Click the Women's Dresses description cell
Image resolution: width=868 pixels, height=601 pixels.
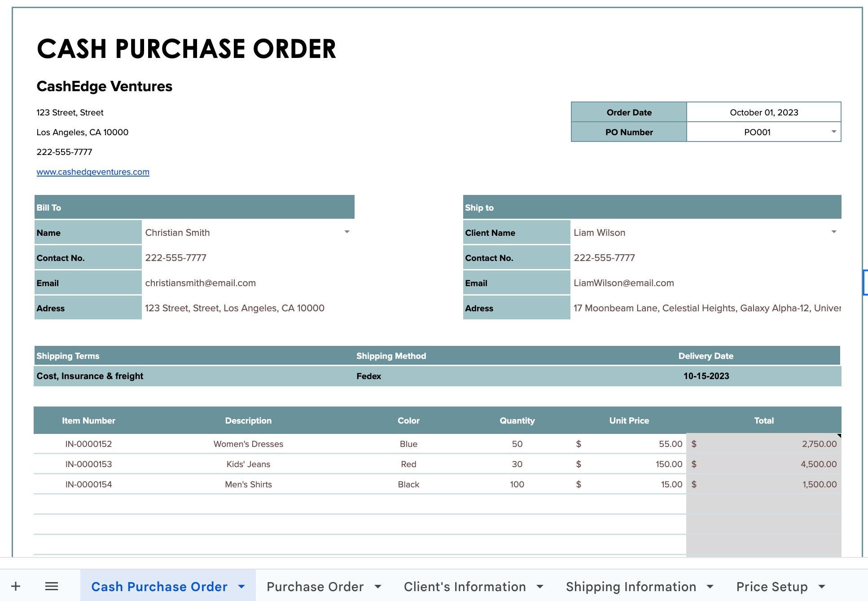pos(248,444)
